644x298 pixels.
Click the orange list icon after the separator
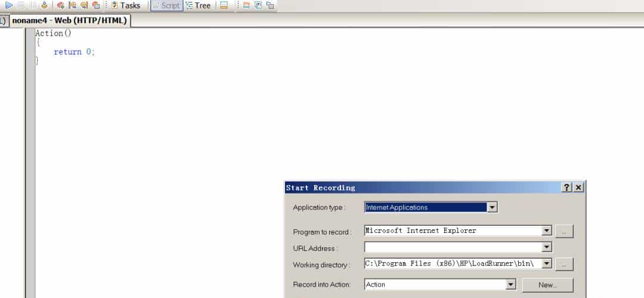tap(246, 5)
